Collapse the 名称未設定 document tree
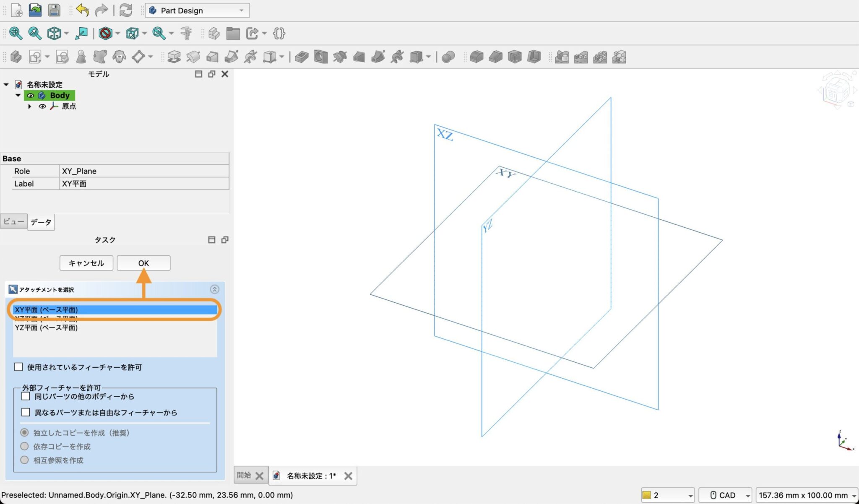The height and width of the screenshot is (504, 859). [6, 85]
